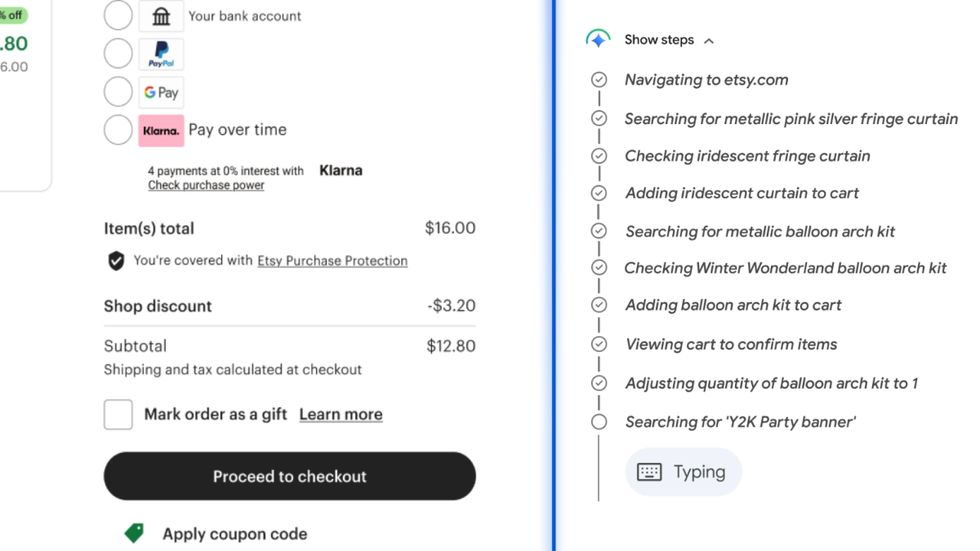Screen dimensions: 980x551
Task: Click the Shop discount amount -$3.20
Action: (x=451, y=306)
